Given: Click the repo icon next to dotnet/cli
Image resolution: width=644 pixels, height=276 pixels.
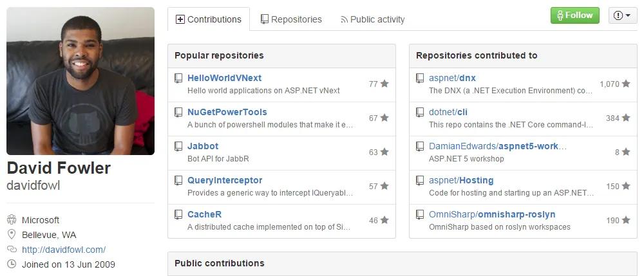Looking at the screenshot, I should [x=420, y=112].
